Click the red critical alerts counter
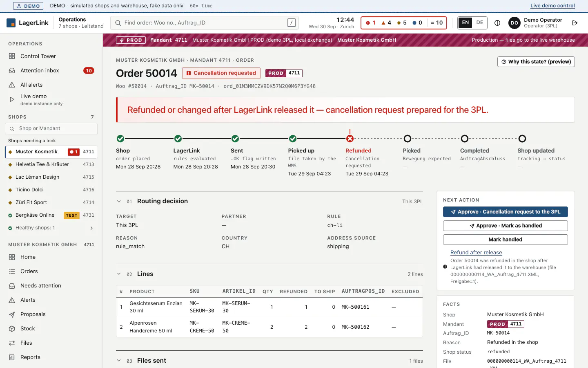The height and width of the screenshot is (368, 588). click(x=370, y=23)
